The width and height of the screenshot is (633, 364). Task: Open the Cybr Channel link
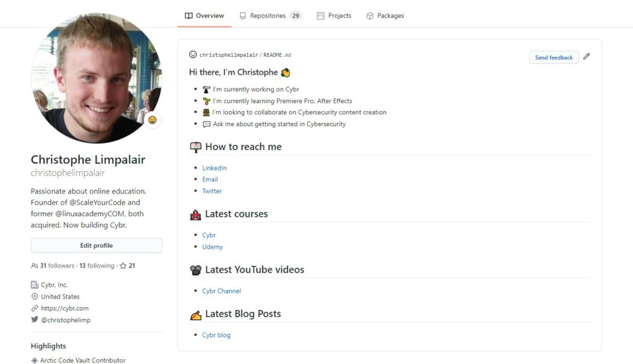coord(221,290)
